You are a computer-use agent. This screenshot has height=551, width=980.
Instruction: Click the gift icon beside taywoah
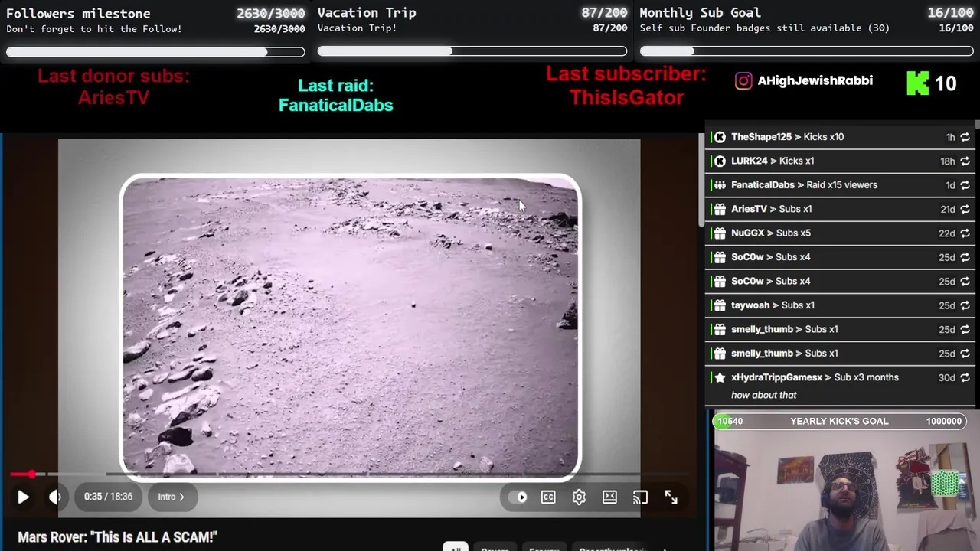[720, 305]
